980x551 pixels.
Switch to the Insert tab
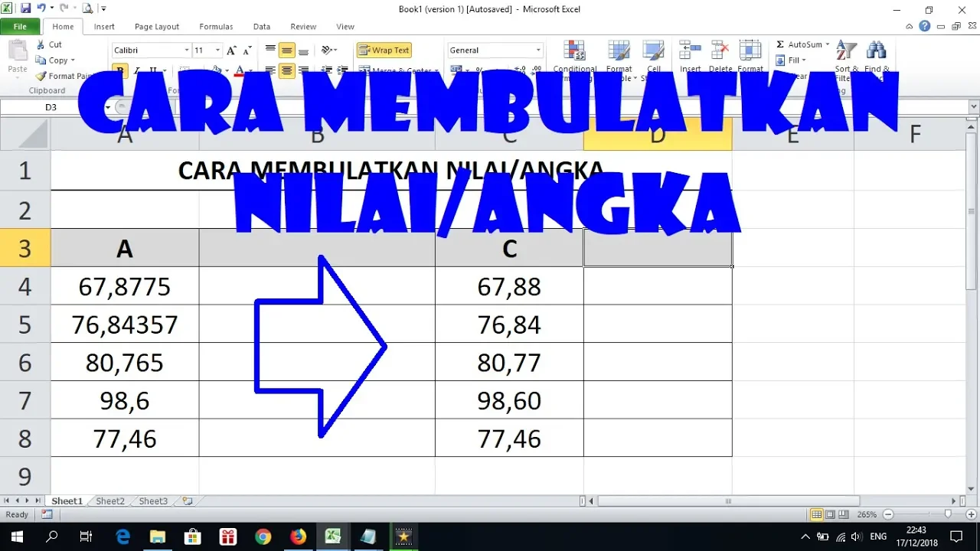(x=104, y=27)
